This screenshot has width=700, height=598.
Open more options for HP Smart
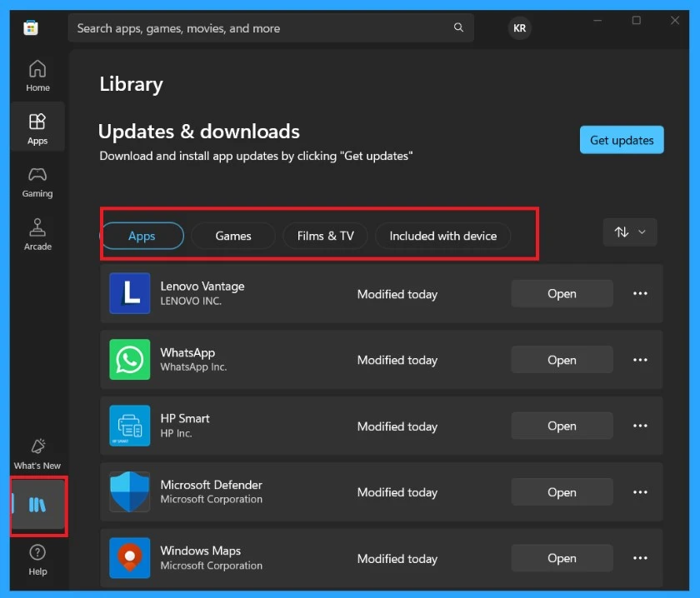[640, 426]
